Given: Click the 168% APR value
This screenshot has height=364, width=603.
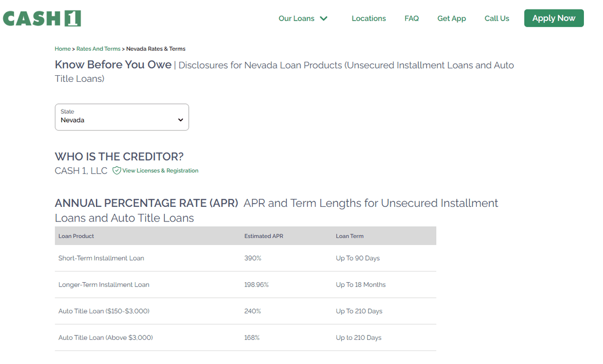Looking at the screenshot, I should tap(252, 338).
